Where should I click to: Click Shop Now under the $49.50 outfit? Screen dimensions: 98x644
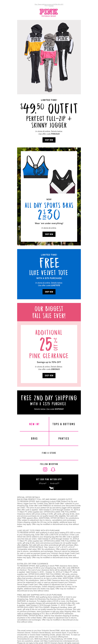pyautogui.click(x=49, y=140)
